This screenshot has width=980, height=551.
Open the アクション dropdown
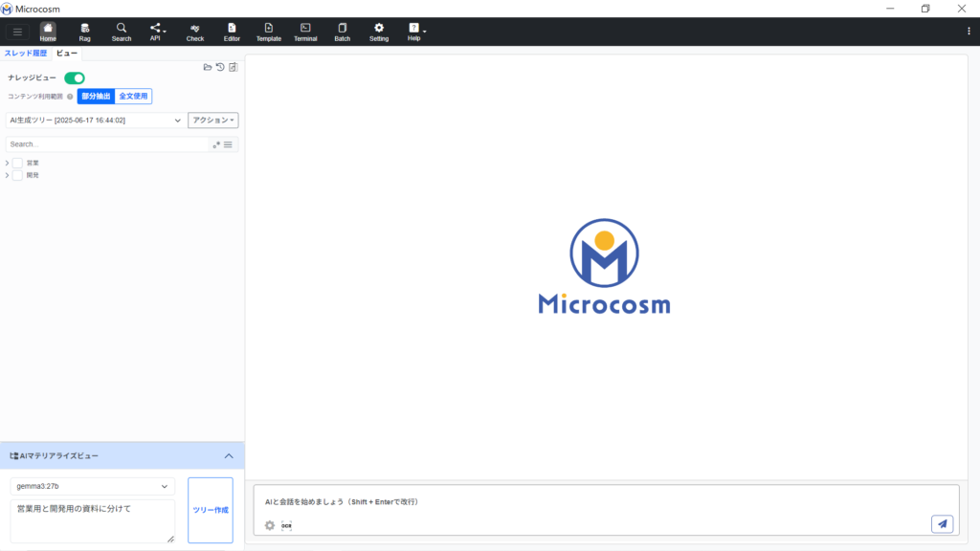coord(213,120)
